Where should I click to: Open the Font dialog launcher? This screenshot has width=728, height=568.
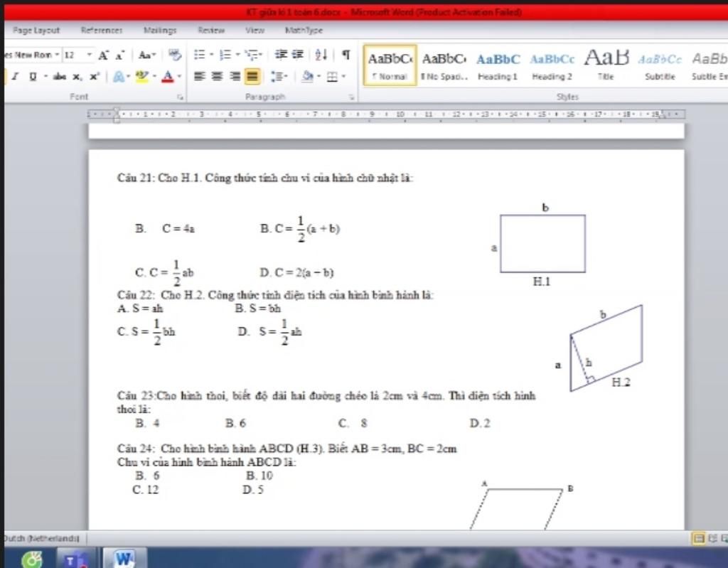(x=180, y=97)
